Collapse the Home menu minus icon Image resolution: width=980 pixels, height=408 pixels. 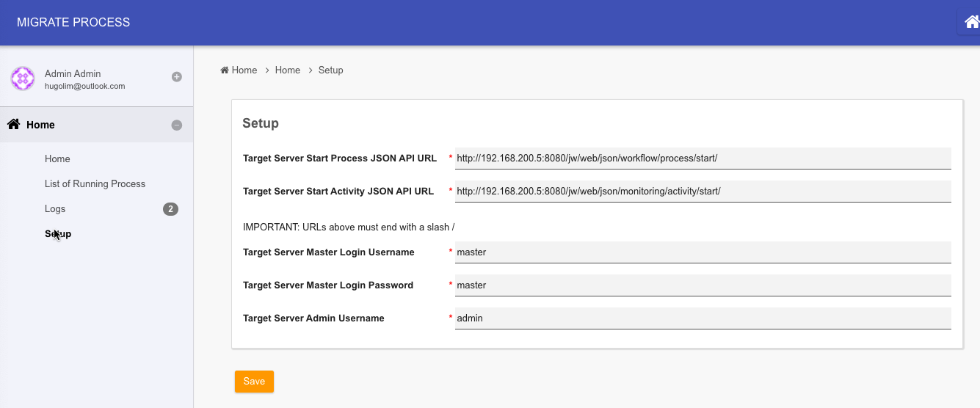(x=176, y=125)
